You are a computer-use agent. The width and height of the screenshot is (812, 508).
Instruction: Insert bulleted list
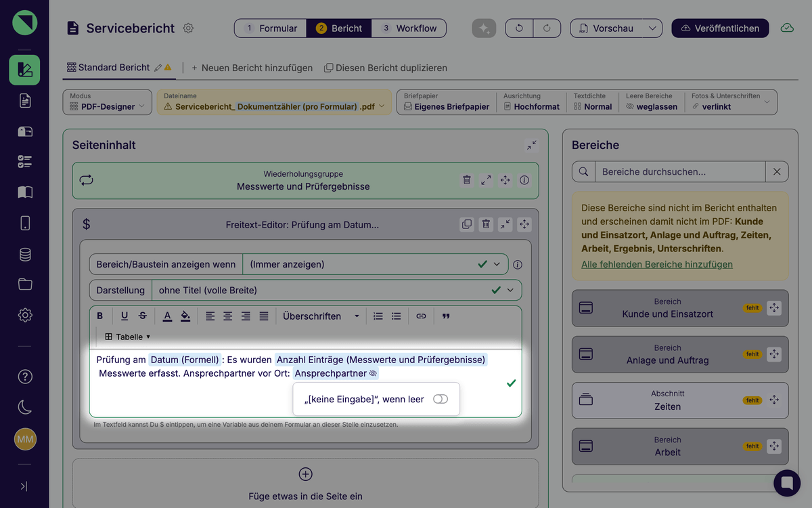pyautogui.click(x=397, y=316)
